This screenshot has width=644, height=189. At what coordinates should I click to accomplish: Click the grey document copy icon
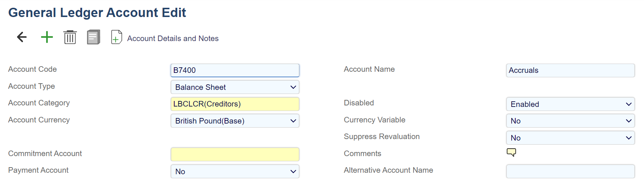[94, 37]
